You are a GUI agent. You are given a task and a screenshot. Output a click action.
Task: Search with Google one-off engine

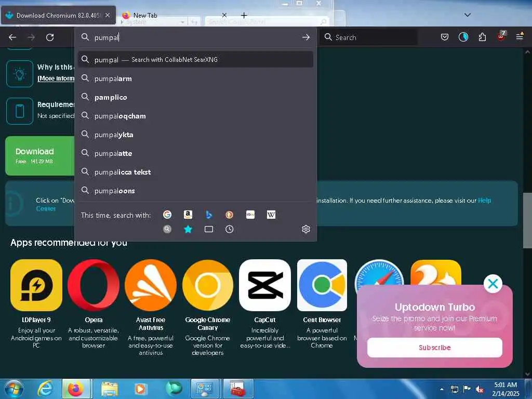coord(167,215)
